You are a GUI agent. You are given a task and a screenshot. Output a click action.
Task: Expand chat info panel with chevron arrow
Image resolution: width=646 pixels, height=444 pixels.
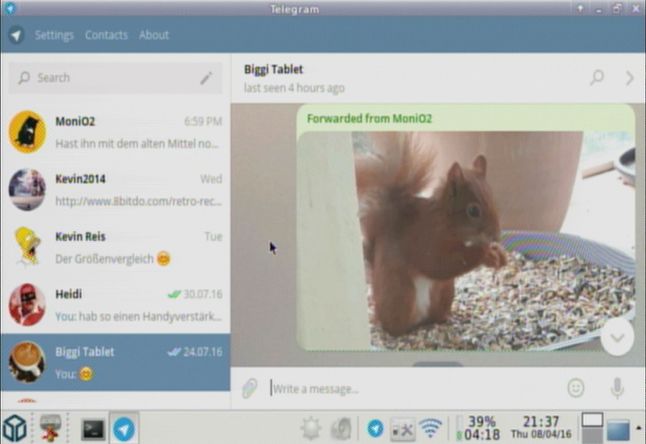629,77
